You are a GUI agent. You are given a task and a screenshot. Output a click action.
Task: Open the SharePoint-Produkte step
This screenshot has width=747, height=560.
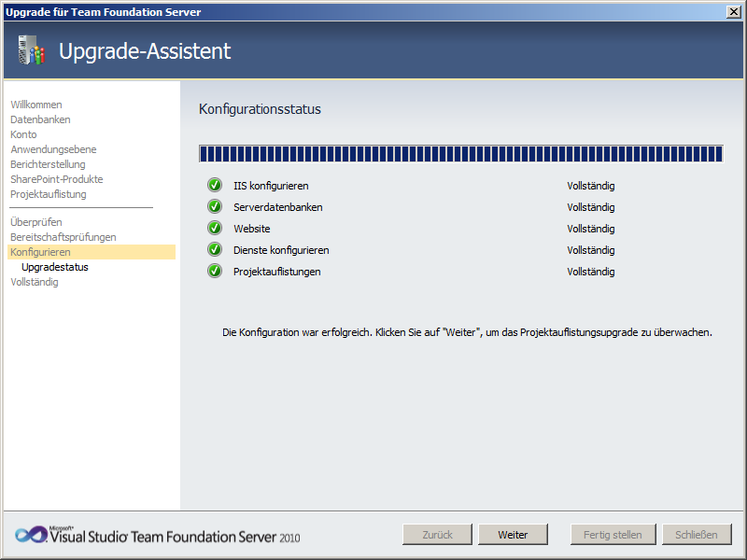click(x=57, y=179)
